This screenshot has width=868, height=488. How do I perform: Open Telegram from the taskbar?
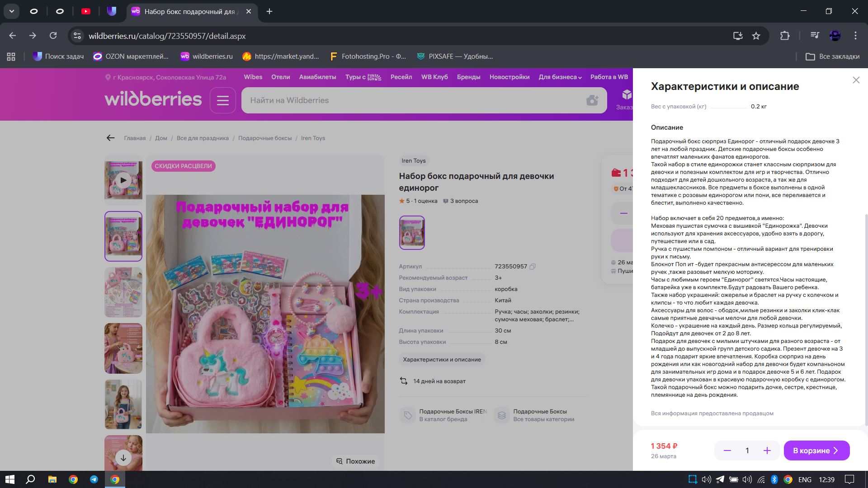point(94,479)
